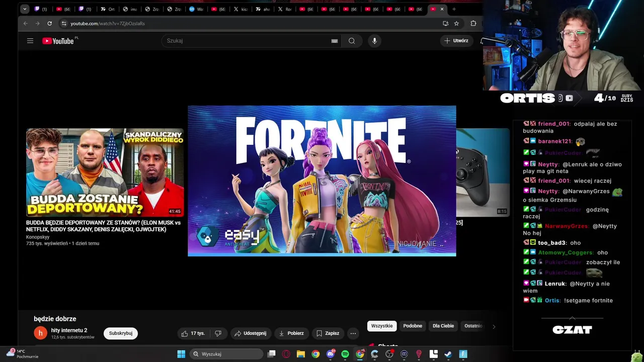Go back with the browser back arrow
Image resolution: width=644 pixels, height=362 pixels.
tap(26, 24)
